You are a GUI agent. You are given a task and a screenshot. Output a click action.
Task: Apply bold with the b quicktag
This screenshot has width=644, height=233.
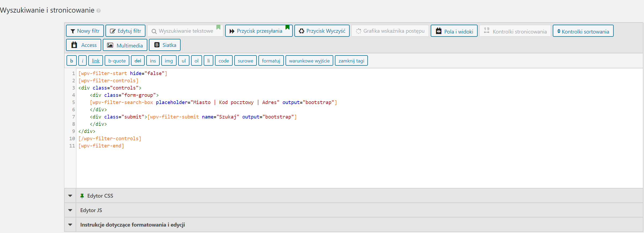pyautogui.click(x=72, y=61)
